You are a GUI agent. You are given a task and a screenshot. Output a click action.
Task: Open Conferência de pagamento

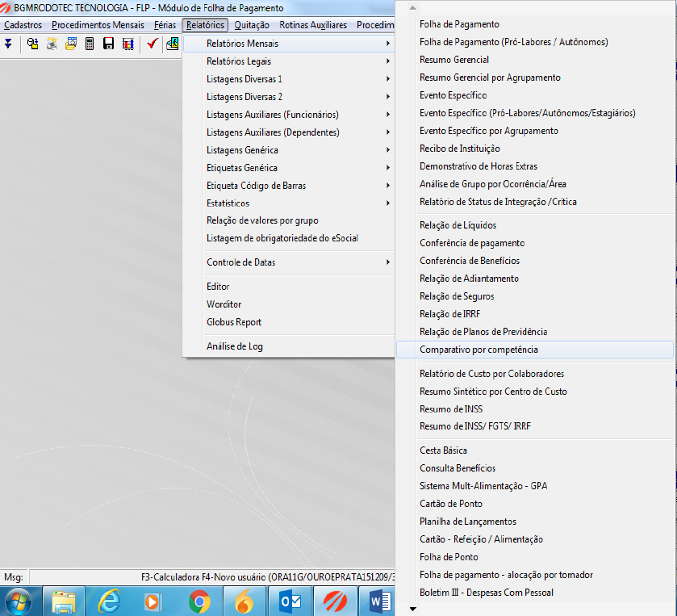(x=472, y=243)
